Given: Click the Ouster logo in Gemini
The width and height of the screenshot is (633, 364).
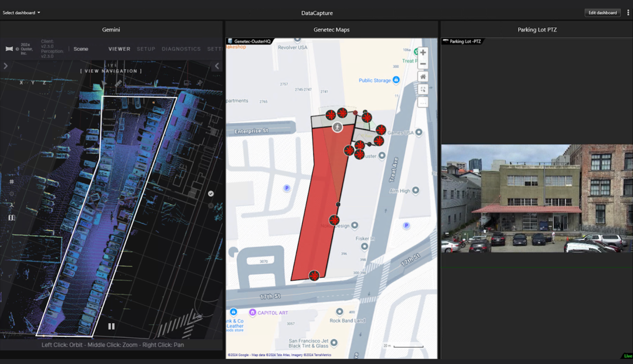Looking at the screenshot, I should (9, 49).
